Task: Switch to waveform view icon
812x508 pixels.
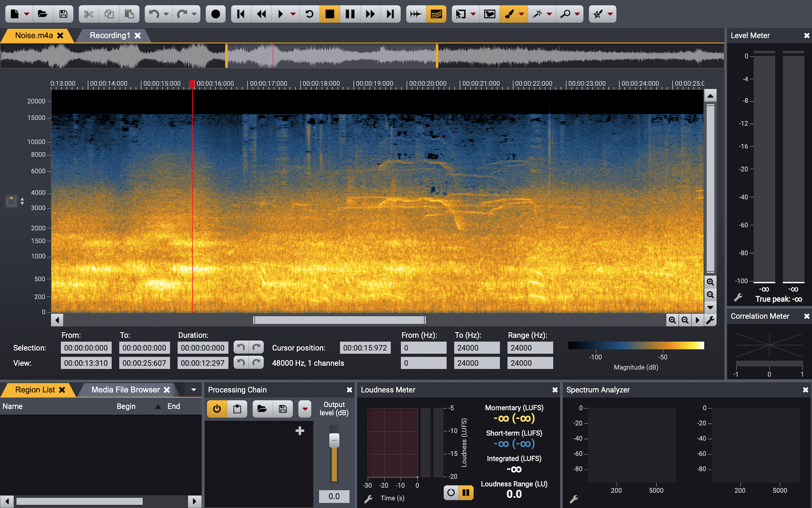Action: pos(416,14)
